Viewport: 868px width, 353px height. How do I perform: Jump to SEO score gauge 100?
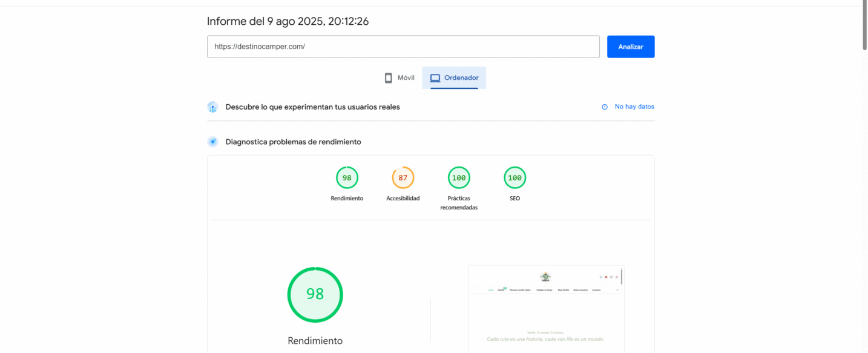tap(515, 177)
